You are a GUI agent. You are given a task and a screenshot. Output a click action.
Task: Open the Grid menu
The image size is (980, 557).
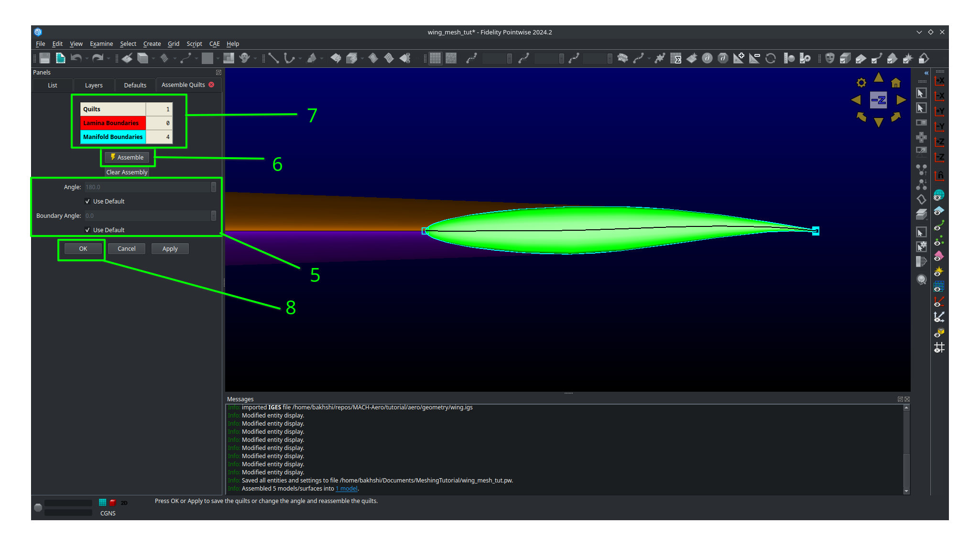point(174,43)
